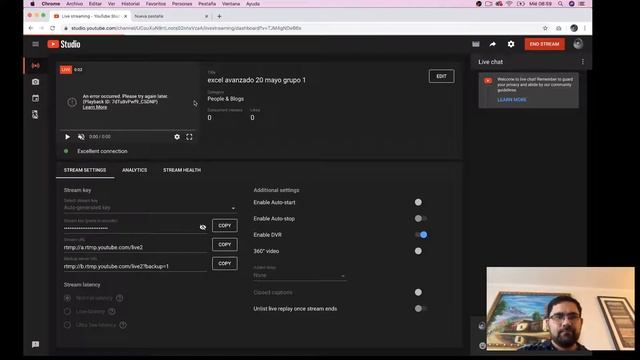Viewport: 640px width, 360px height.
Task: Open the Manage calendar icon in sidebar
Action: [x=36, y=98]
